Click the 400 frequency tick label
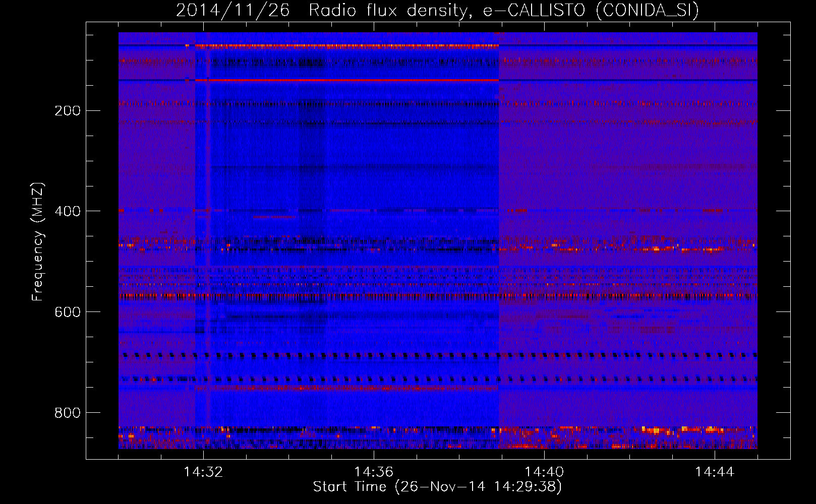The height and width of the screenshot is (504, 816). [x=68, y=211]
